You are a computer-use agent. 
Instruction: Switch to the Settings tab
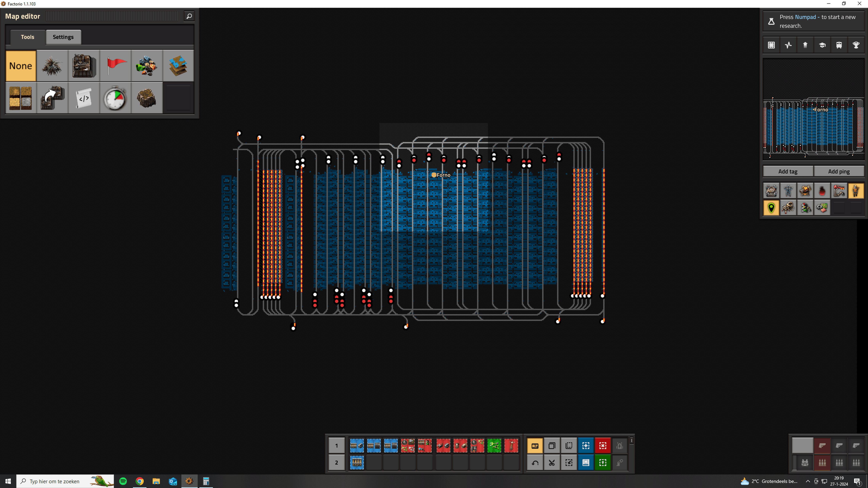click(63, 37)
